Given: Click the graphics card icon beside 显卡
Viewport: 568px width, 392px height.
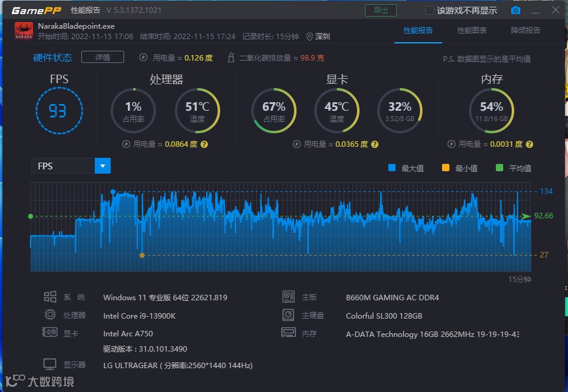Looking at the screenshot, I should [50, 332].
